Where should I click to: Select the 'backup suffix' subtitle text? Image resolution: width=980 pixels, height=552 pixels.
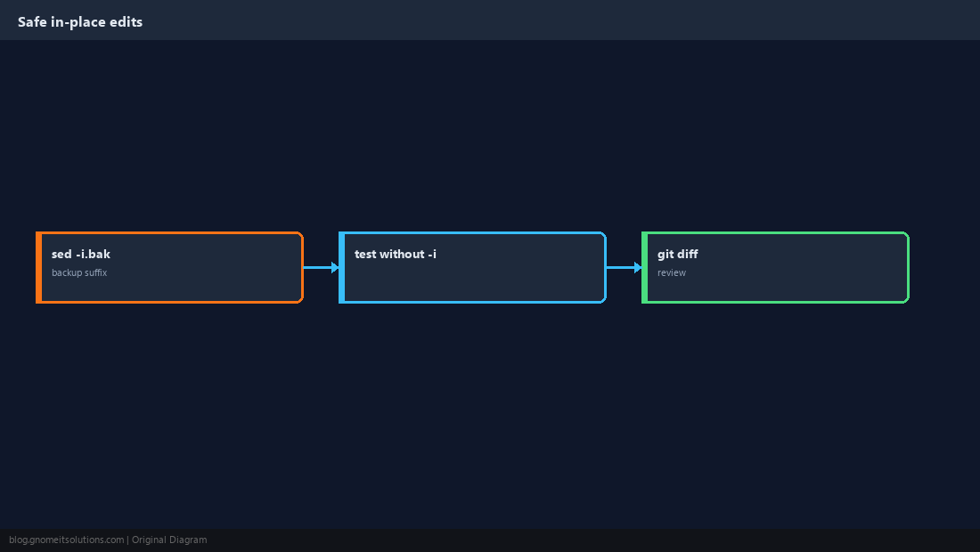pyautogui.click(x=79, y=272)
